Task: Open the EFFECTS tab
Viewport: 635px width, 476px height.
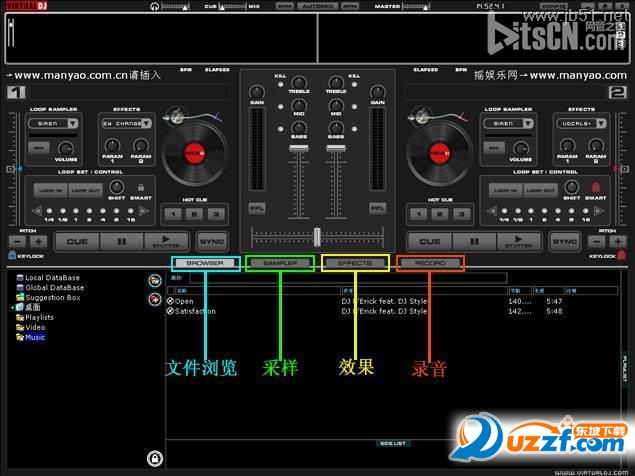Action: [355, 263]
